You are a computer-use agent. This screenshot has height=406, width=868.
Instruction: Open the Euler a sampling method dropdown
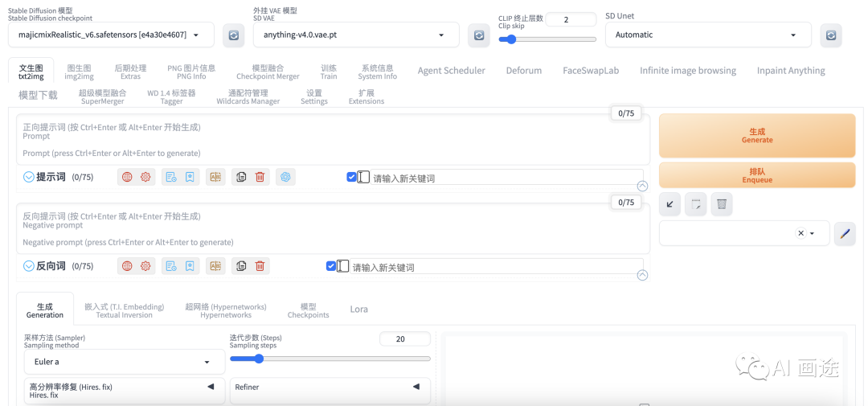pyautogui.click(x=125, y=362)
